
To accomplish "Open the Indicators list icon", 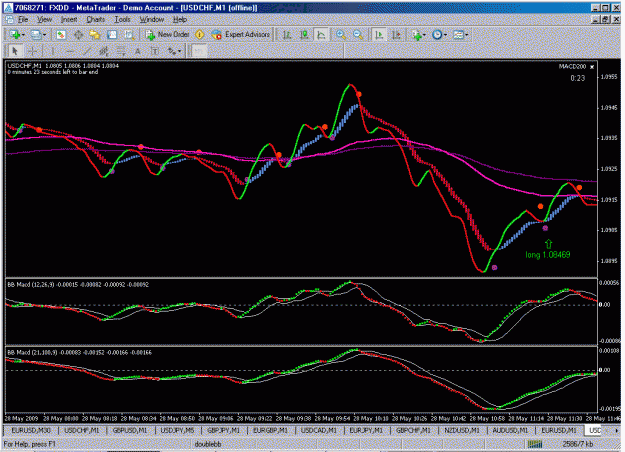I will [417, 35].
